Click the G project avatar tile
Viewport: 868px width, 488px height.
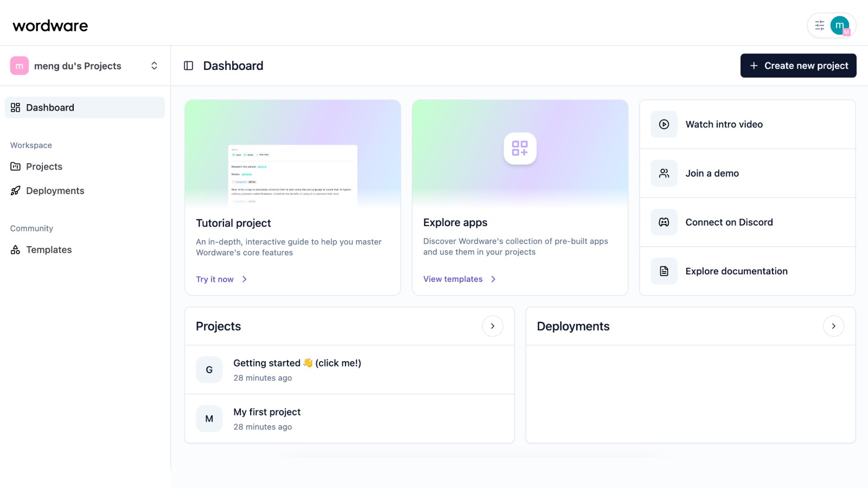[209, 370]
